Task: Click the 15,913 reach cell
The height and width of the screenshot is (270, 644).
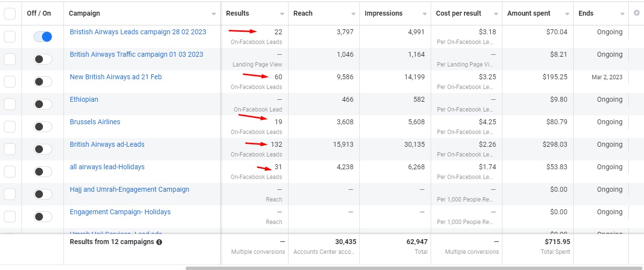Action: click(x=342, y=144)
